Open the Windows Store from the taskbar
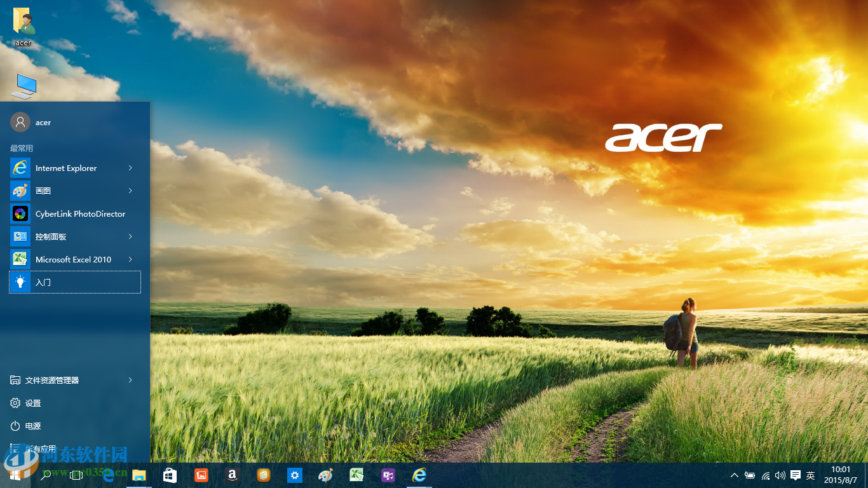The width and height of the screenshot is (868, 488). [169, 475]
